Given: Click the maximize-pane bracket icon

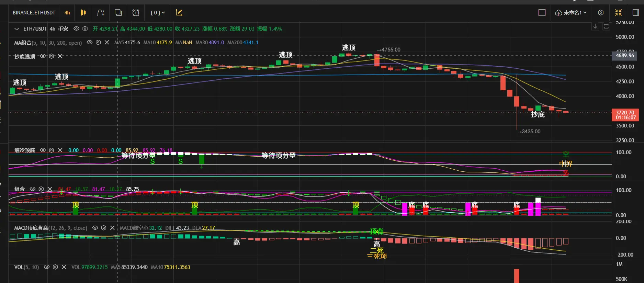Looking at the screenshot, I should point(606,26).
